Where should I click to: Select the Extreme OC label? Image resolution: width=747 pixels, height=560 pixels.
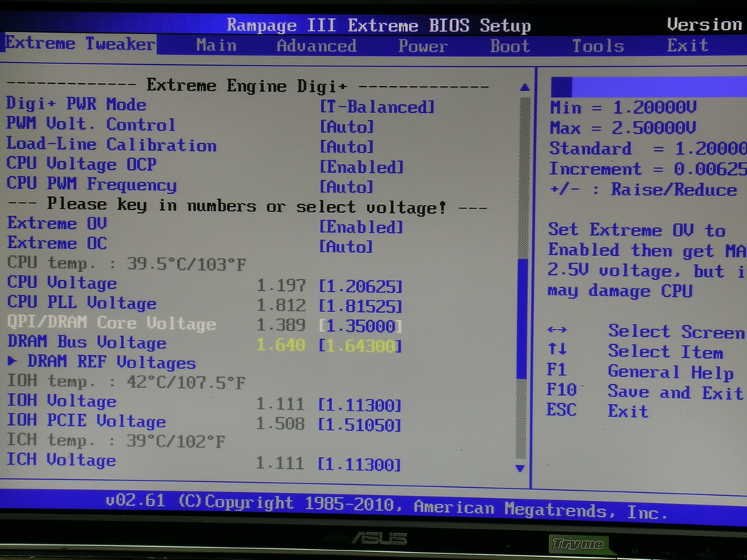click(57, 243)
